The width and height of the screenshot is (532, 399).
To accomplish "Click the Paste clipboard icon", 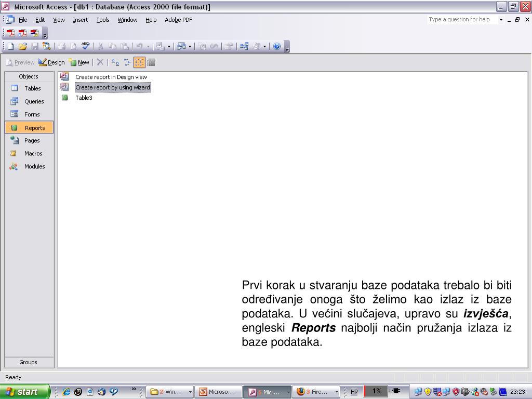I will [125, 46].
